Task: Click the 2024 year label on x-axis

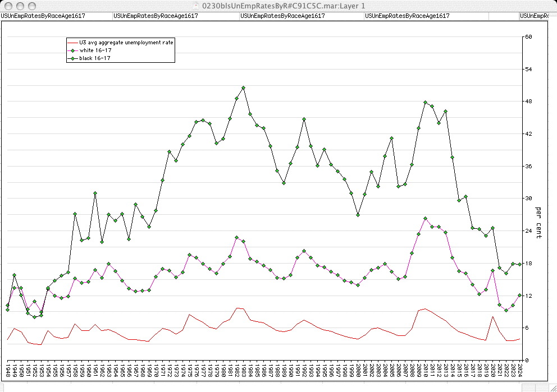Action: point(520,370)
